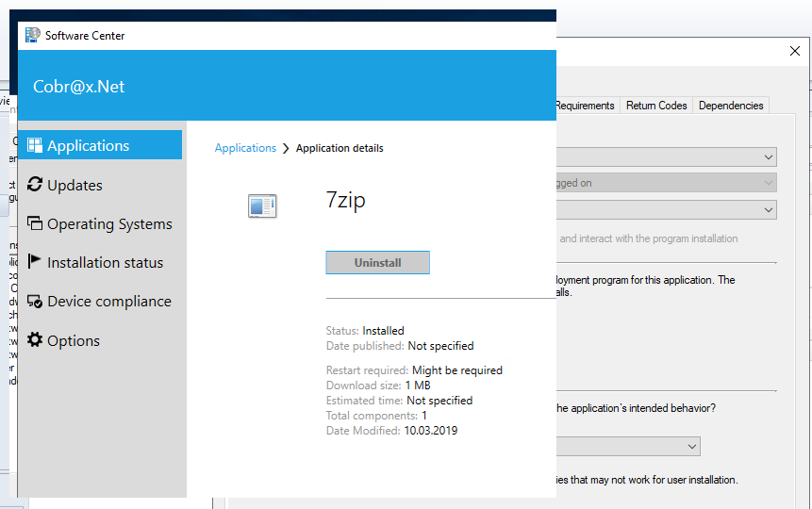Click the Device compliance monitor check icon
The width and height of the screenshot is (812, 509).
[x=35, y=302]
